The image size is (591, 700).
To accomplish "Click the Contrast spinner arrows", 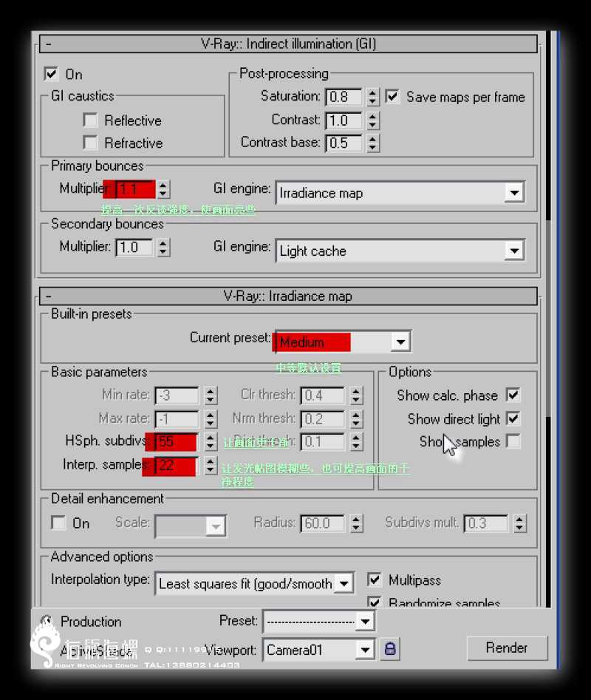I will pyautogui.click(x=372, y=120).
